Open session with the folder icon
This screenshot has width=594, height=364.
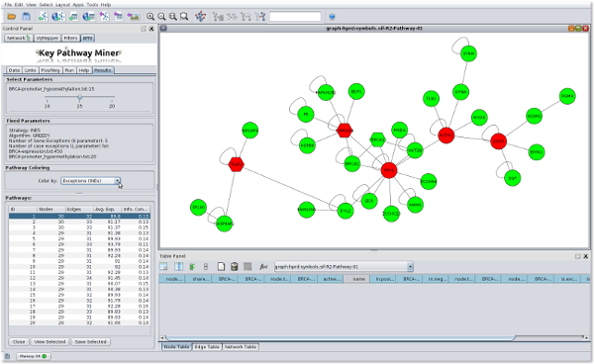click(x=12, y=16)
